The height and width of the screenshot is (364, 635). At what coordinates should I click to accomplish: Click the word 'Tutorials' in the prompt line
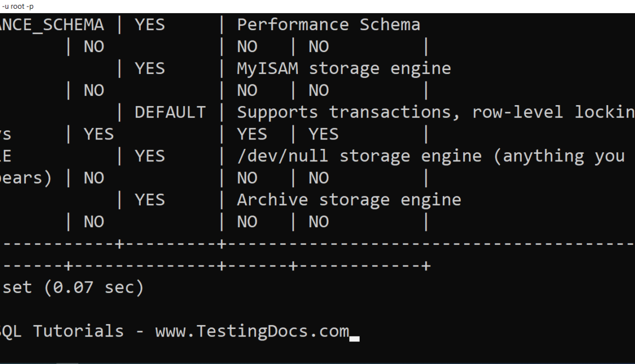pos(78,331)
